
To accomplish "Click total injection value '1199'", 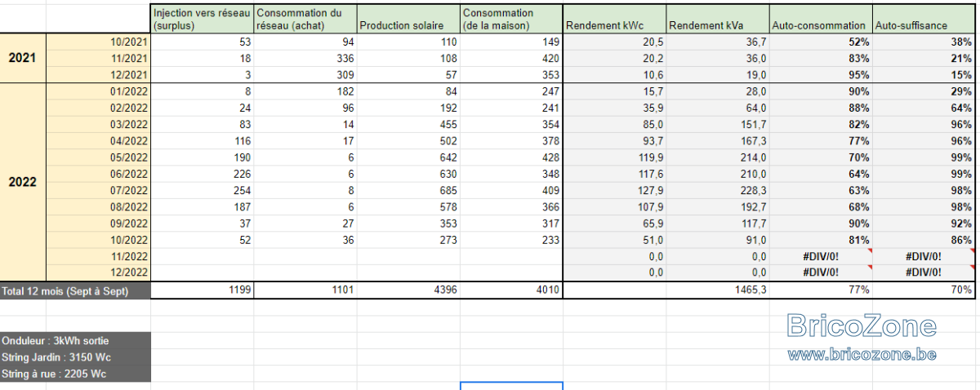I will coord(203,290).
